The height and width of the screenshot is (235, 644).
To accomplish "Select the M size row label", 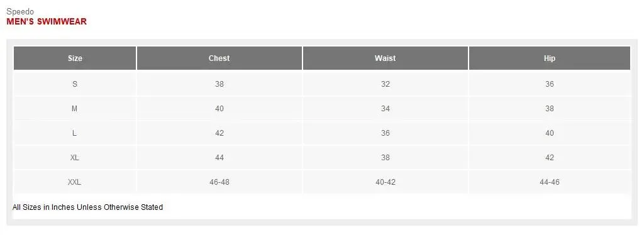I will [75, 109].
